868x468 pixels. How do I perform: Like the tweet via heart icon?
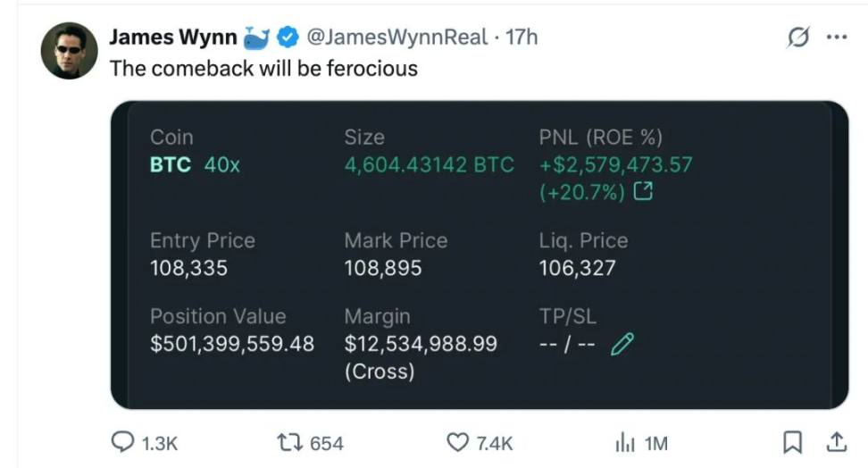pyautogui.click(x=457, y=442)
